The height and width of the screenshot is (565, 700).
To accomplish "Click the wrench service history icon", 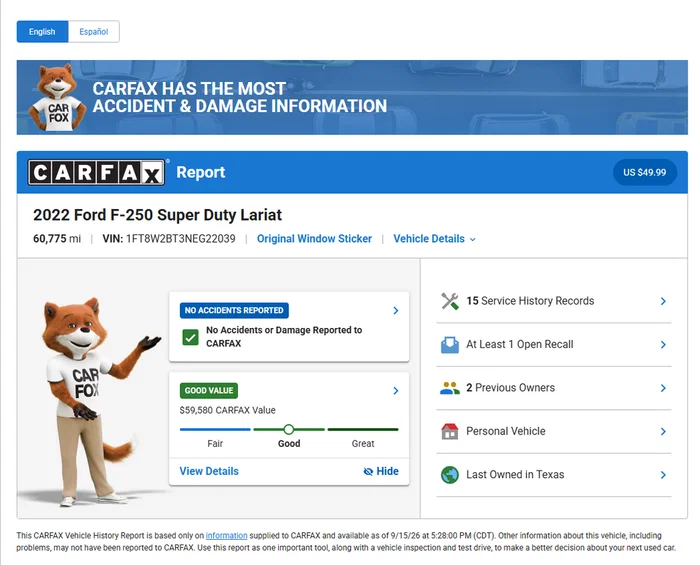I will (450, 301).
